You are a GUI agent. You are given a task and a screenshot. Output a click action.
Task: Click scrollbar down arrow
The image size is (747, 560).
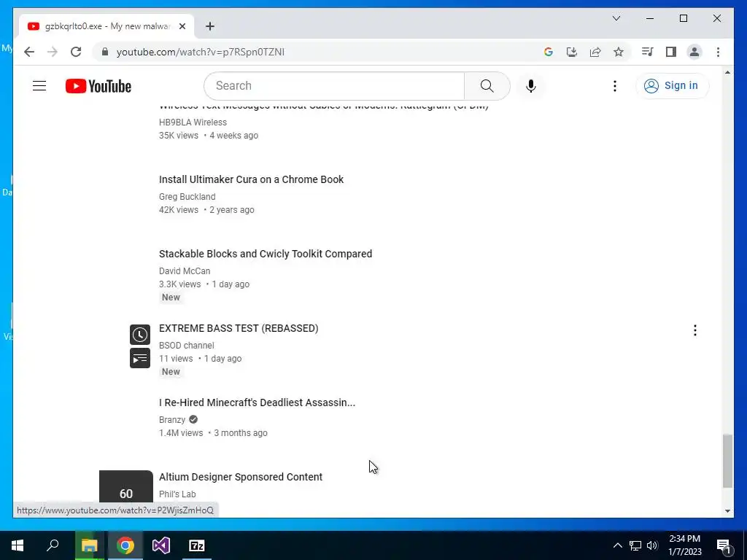click(x=727, y=511)
